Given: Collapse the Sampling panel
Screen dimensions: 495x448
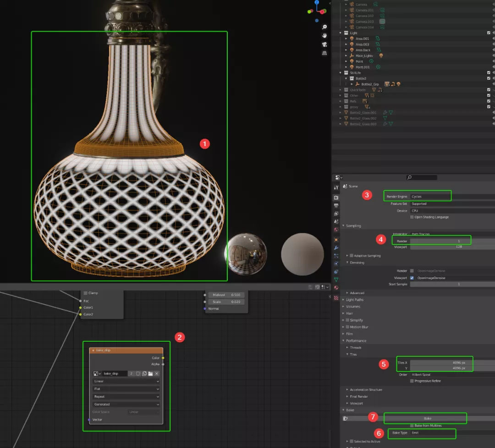Looking at the screenshot, I should click(x=343, y=225).
